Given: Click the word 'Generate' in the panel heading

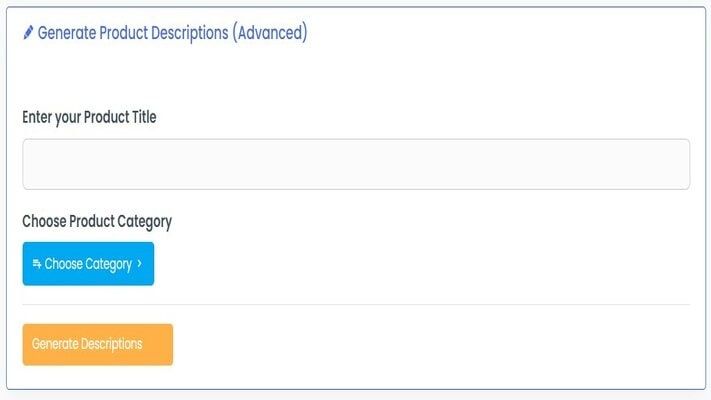Looking at the screenshot, I should pyautogui.click(x=69, y=33).
